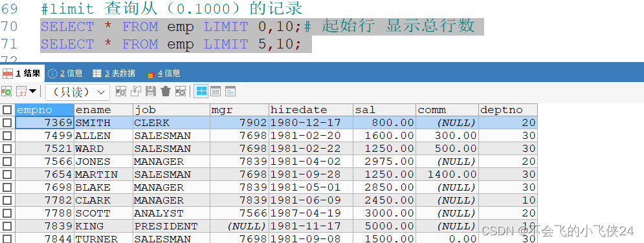Check the row checkbox for MARTIN

[6, 174]
